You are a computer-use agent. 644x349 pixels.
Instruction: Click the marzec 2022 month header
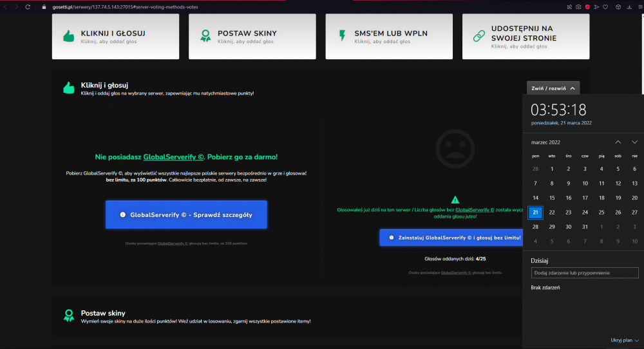click(x=545, y=142)
